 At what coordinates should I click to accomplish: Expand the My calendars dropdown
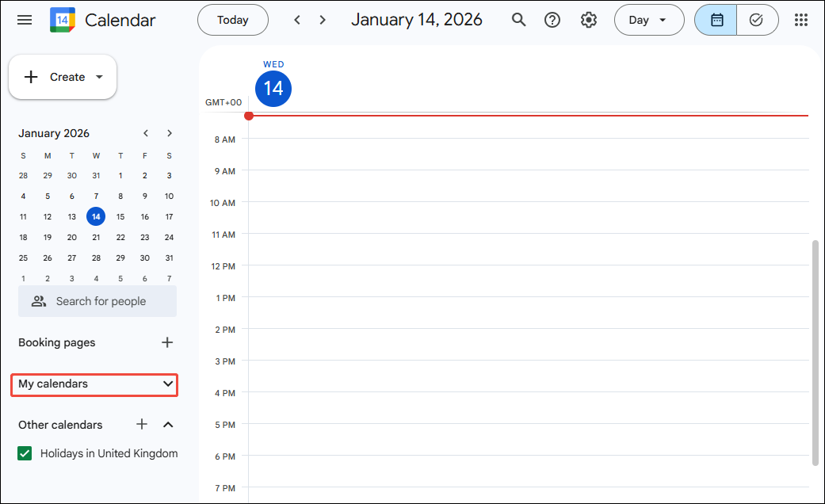(x=169, y=384)
